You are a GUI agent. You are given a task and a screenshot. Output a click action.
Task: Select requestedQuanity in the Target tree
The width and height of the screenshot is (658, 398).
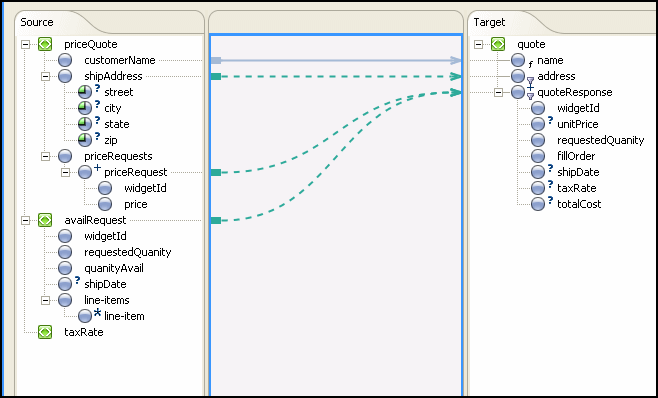(601, 140)
